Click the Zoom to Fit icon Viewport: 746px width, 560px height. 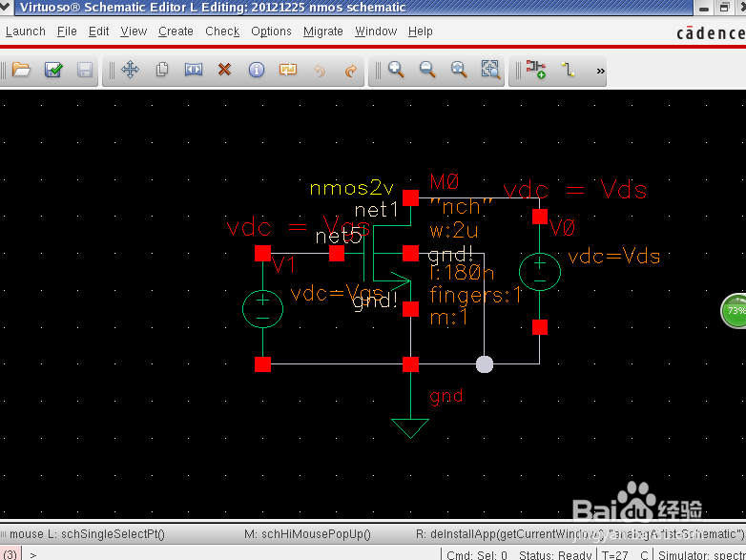[459, 70]
